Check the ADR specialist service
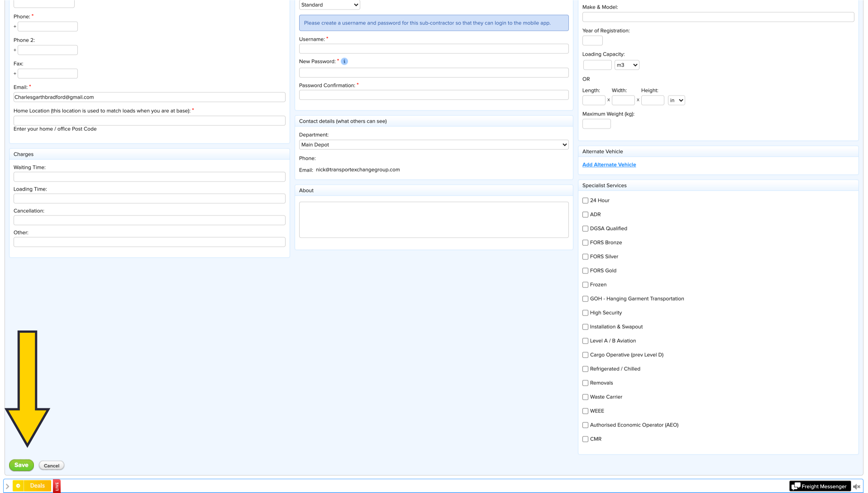This screenshot has width=868, height=493. 585,215
